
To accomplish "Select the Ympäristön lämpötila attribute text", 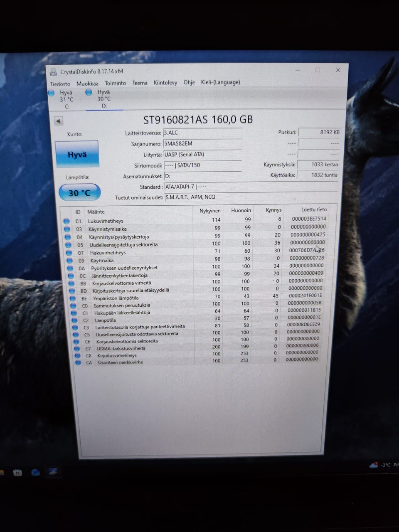I will (x=116, y=298).
